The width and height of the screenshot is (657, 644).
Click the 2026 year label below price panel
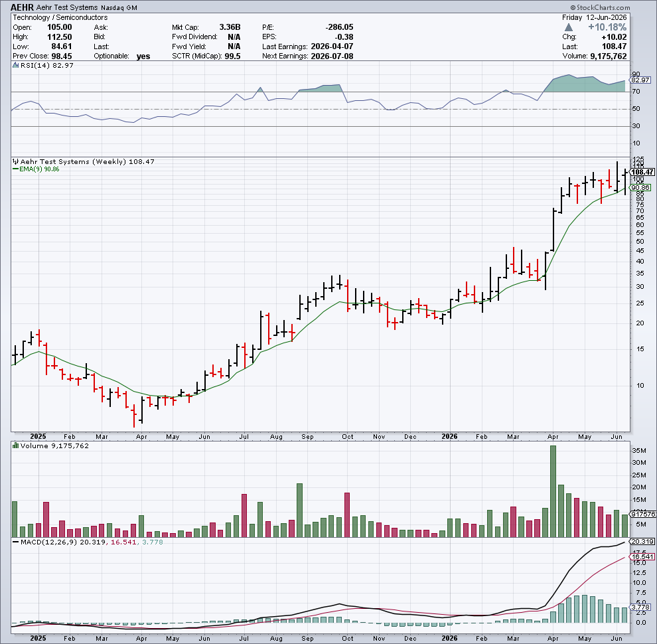[449, 436]
